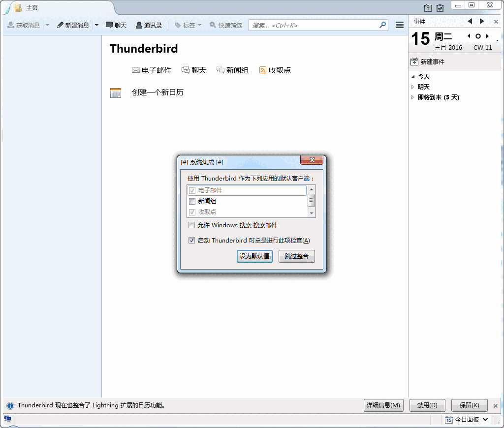The width and height of the screenshot is (504, 428).
Task: Click the calendar icon beside 创建一个新日历
Action: (115, 93)
